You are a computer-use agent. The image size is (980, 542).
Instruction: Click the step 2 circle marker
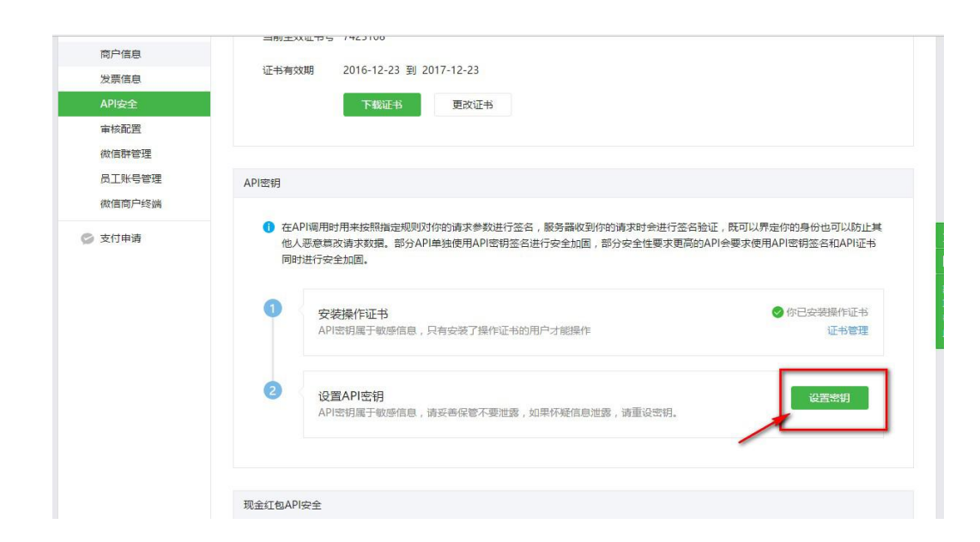272,390
